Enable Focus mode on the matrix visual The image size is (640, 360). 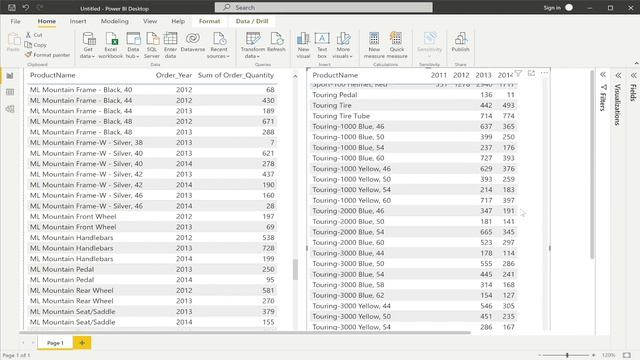click(x=531, y=73)
